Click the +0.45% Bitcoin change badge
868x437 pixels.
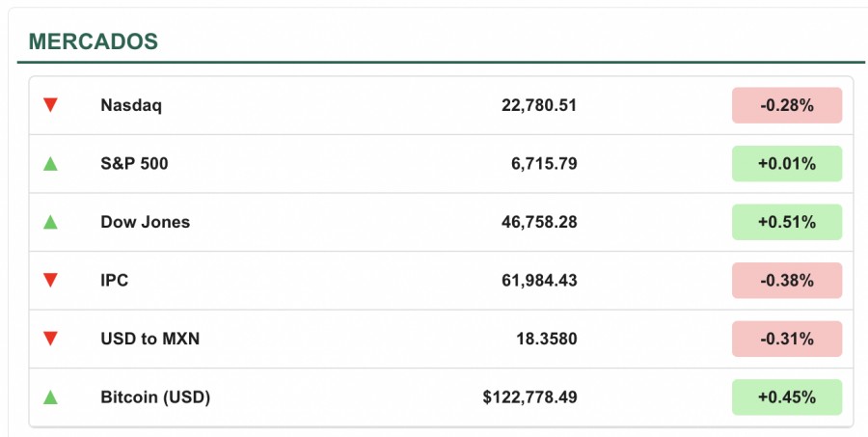coord(786,397)
